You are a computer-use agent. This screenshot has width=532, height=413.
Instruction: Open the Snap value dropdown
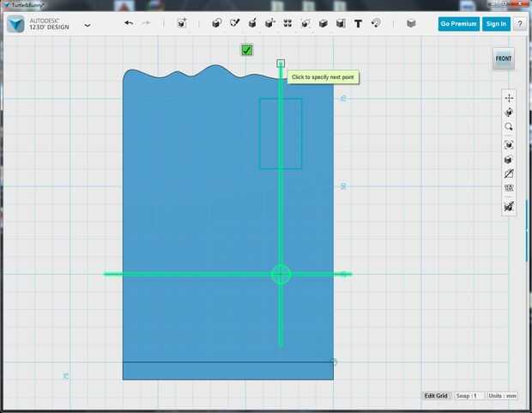pyautogui.click(x=469, y=396)
